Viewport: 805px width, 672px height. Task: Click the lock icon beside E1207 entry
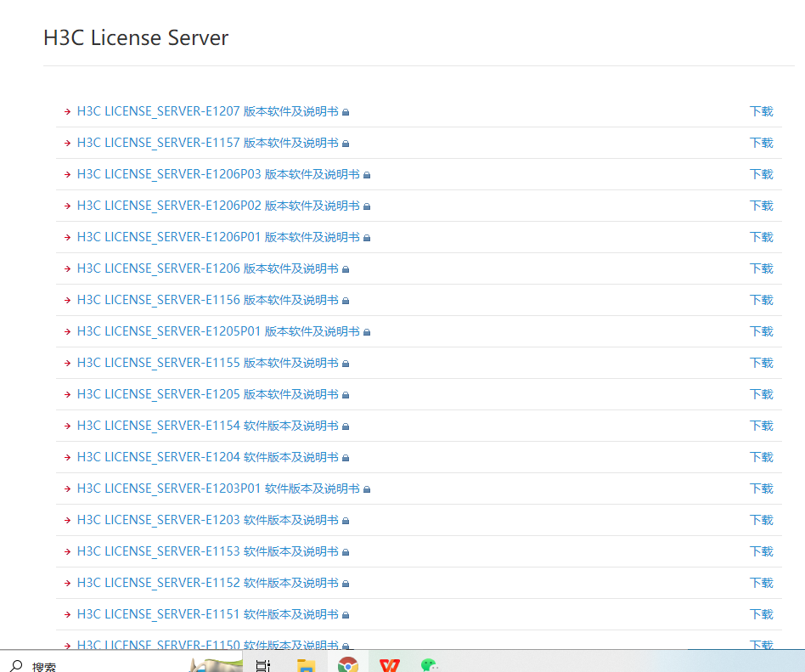click(346, 112)
